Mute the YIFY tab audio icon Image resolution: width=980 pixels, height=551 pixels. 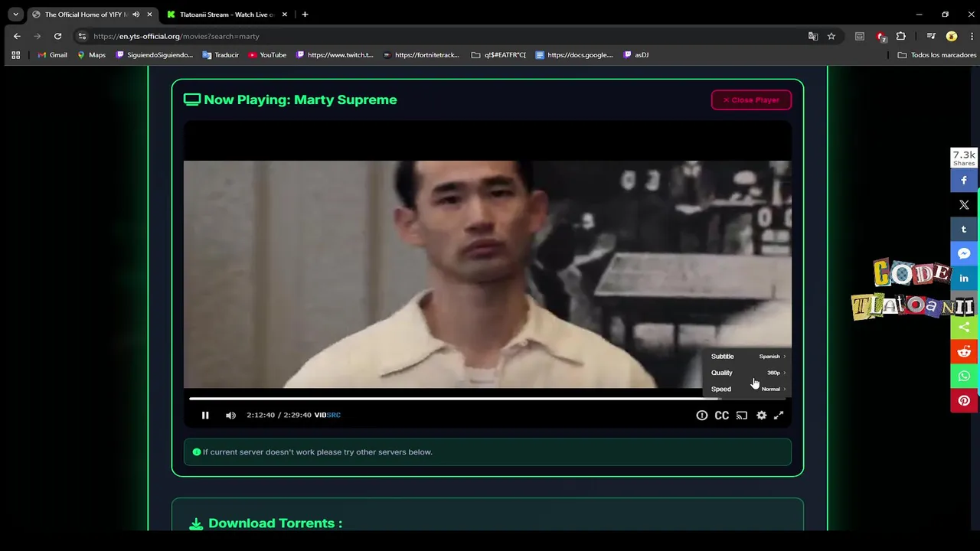(x=136, y=15)
